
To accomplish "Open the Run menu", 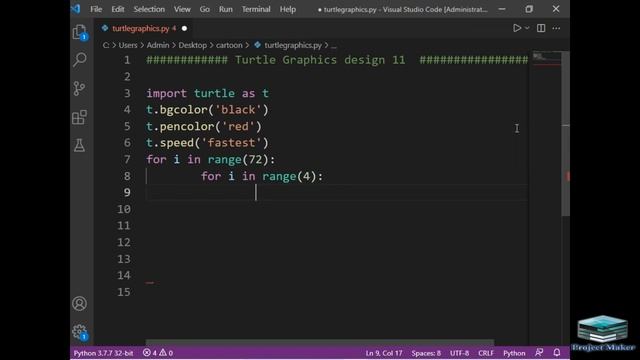I will [225, 9].
